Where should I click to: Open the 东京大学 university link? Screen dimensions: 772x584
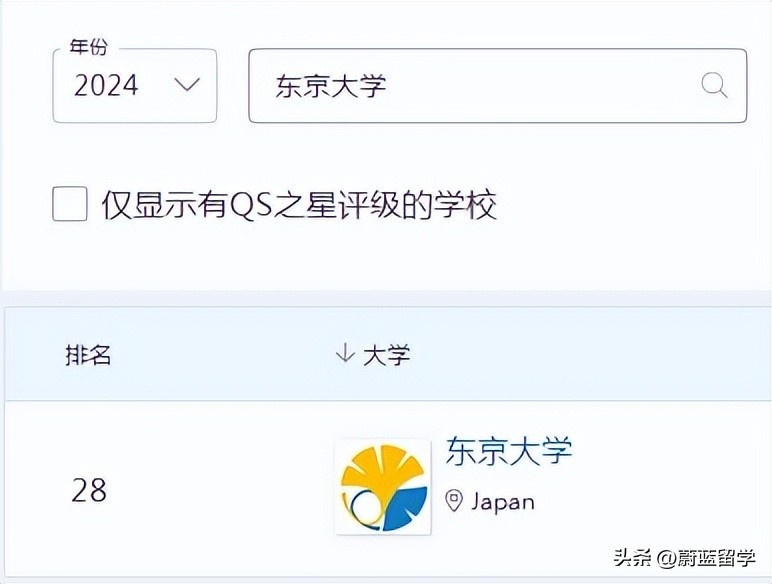tap(509, 451)
